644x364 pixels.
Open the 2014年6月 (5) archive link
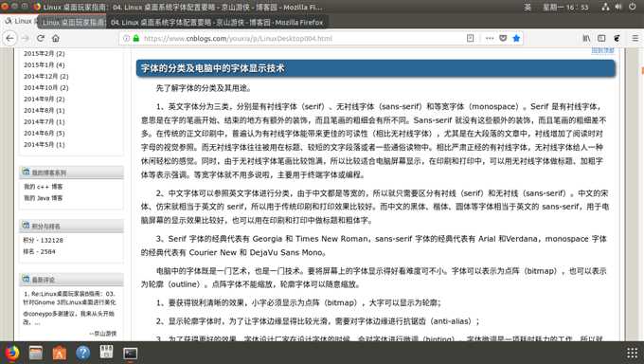45,134
